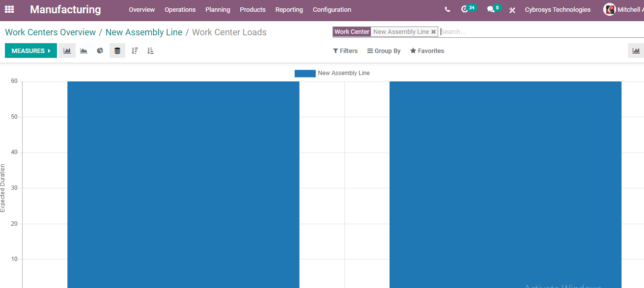644x288 pixels.
Task: Click the Manufacturing app title
Action: pos(65,9)
